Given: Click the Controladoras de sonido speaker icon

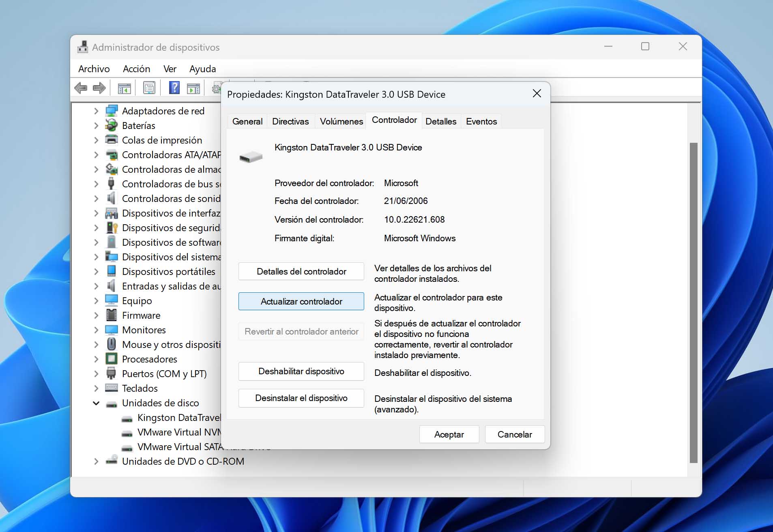Looking at the screenshot, I should coord(111,198).
